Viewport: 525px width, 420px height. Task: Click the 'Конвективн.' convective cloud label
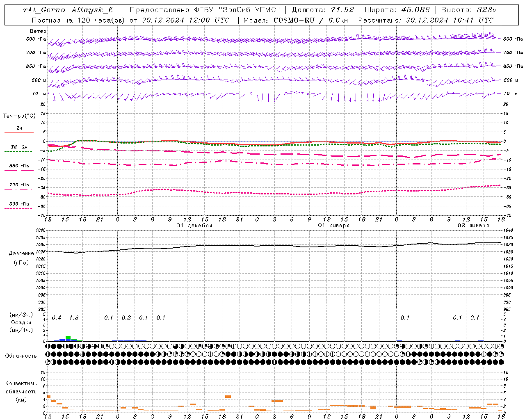21,383
